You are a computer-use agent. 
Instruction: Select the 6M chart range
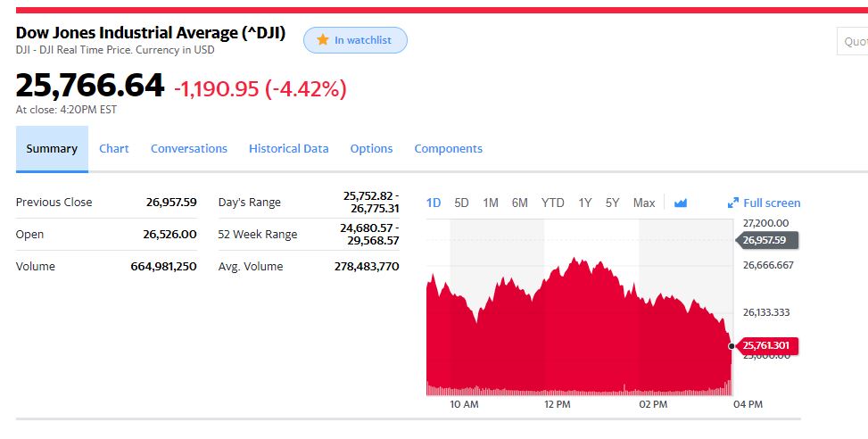[520, 203]
